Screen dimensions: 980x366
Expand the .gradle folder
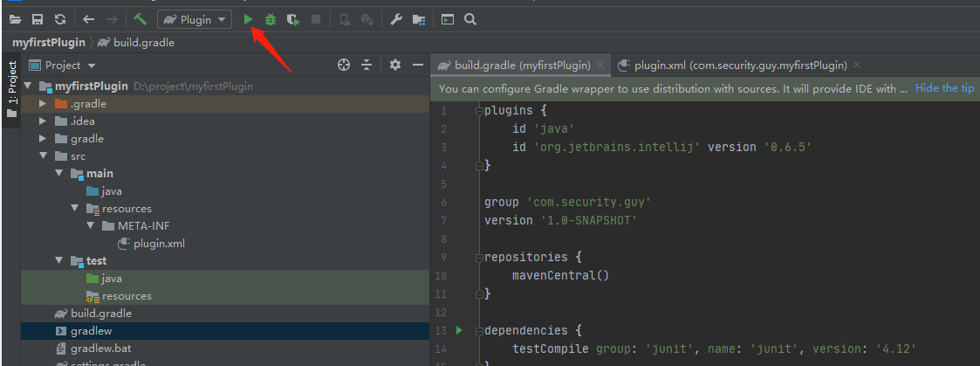coord(43,103)
